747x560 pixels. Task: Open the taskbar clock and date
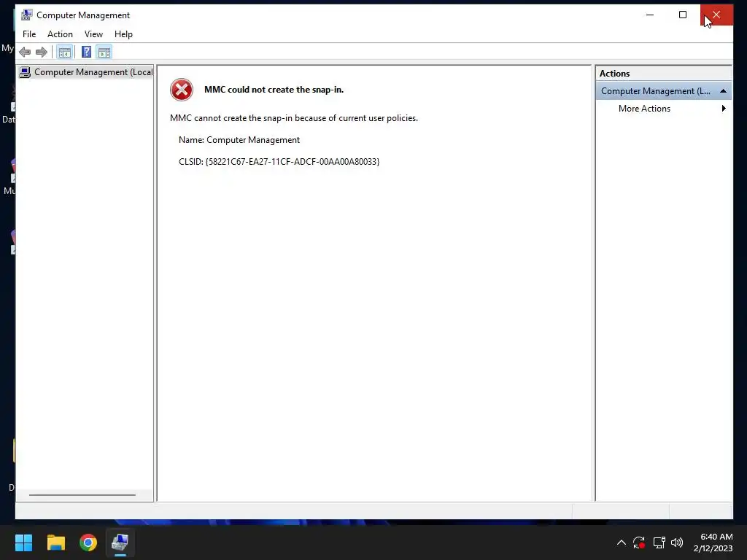click(713, 542)
